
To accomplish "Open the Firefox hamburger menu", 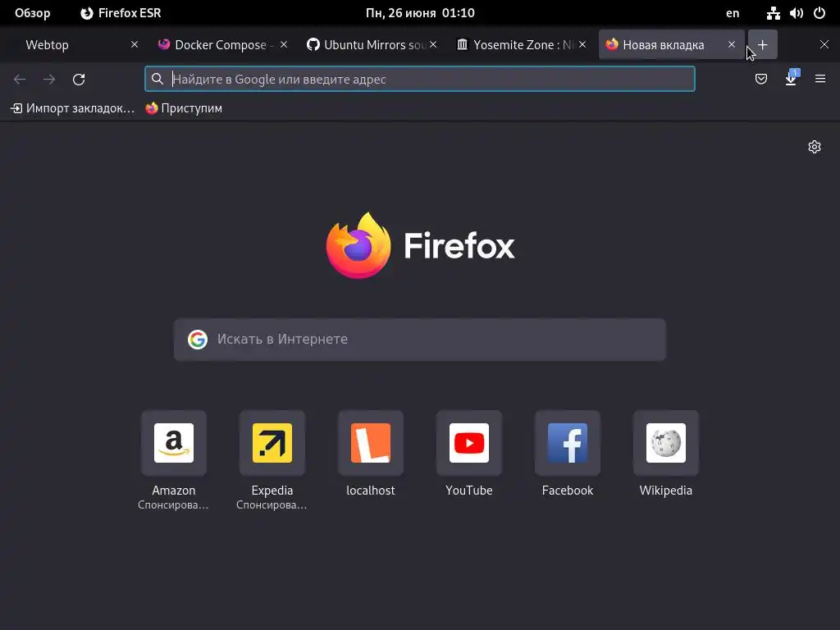I will [x=820, y=80].
